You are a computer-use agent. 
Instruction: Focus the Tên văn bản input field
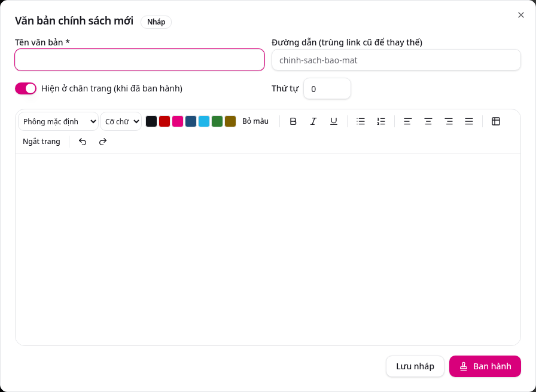(x=140, y=60)
